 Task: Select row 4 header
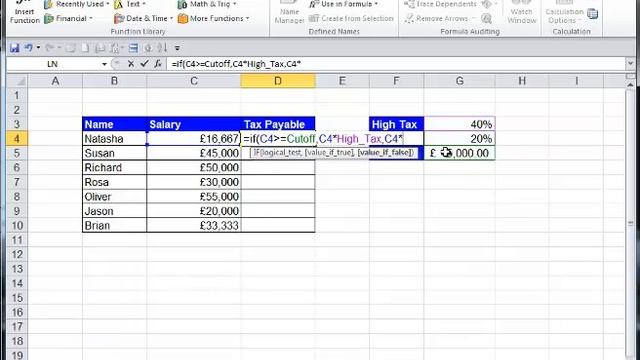[x=17, y=139]
